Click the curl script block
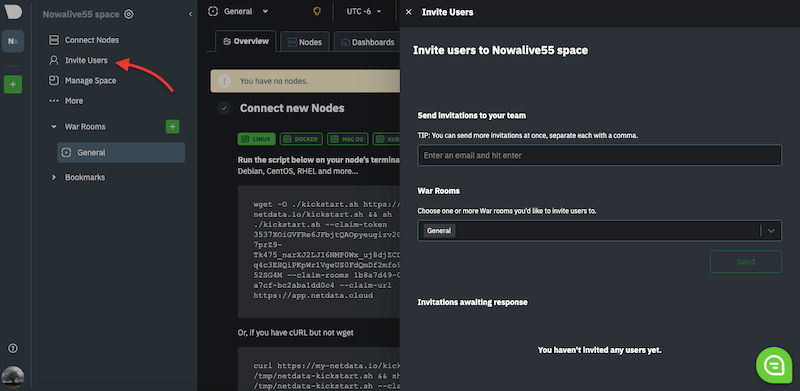Image resolution: width=800 pixels, height=391 pixels. click(x=319, y=370)
